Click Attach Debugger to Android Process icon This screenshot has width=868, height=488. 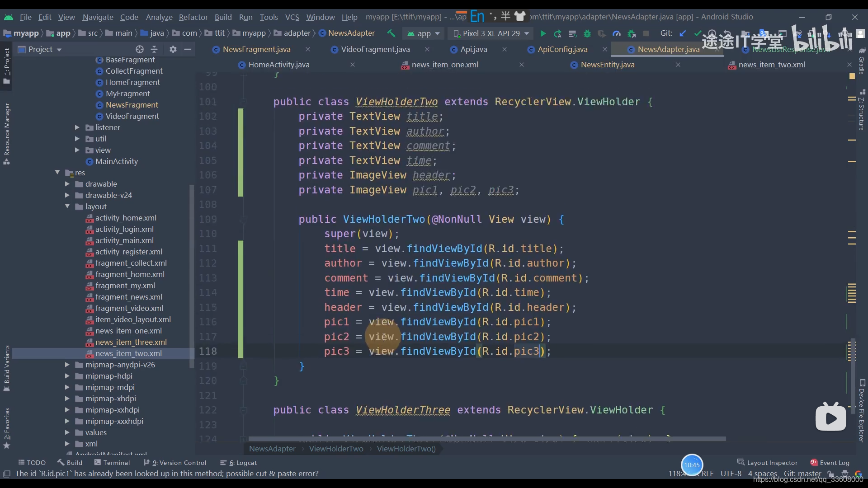click(x=632, y=33)
